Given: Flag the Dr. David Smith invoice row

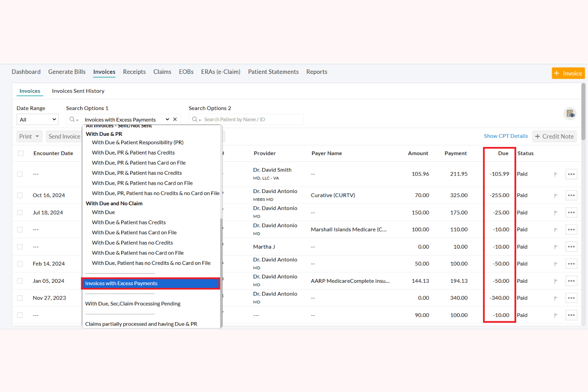Looking at the screenshot, I should (556, 174).
